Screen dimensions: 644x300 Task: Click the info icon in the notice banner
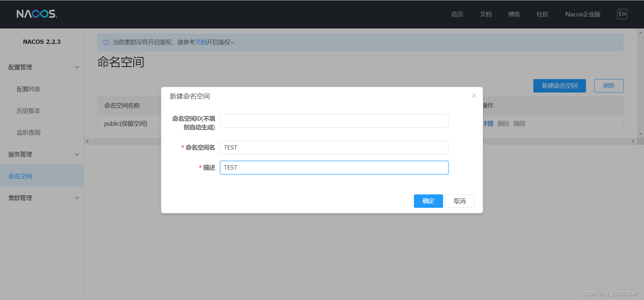[x=106, y=42]
